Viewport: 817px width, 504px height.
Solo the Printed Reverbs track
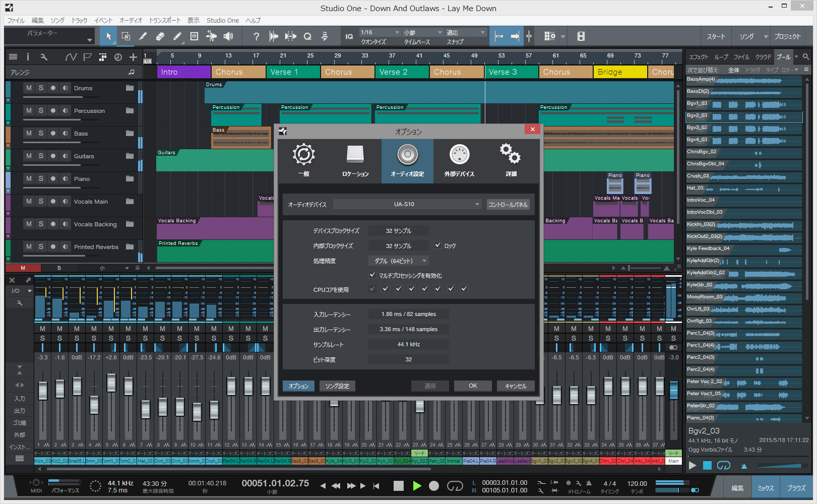[41, 246]
